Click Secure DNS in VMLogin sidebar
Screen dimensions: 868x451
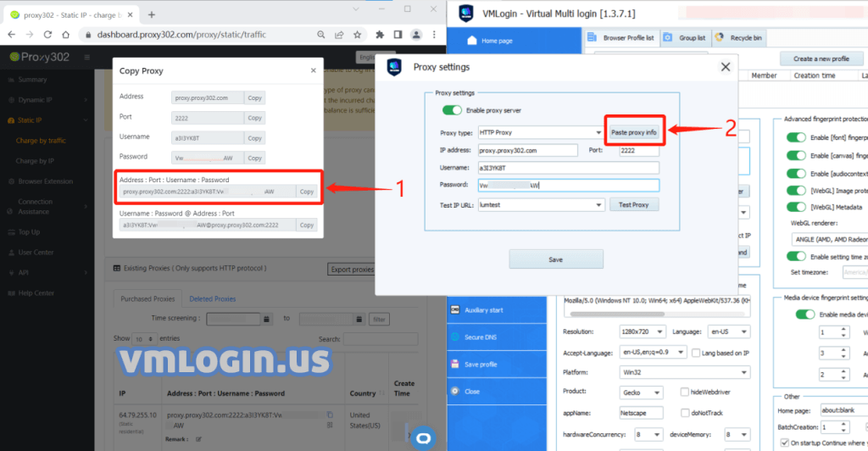tap(497, 337)
